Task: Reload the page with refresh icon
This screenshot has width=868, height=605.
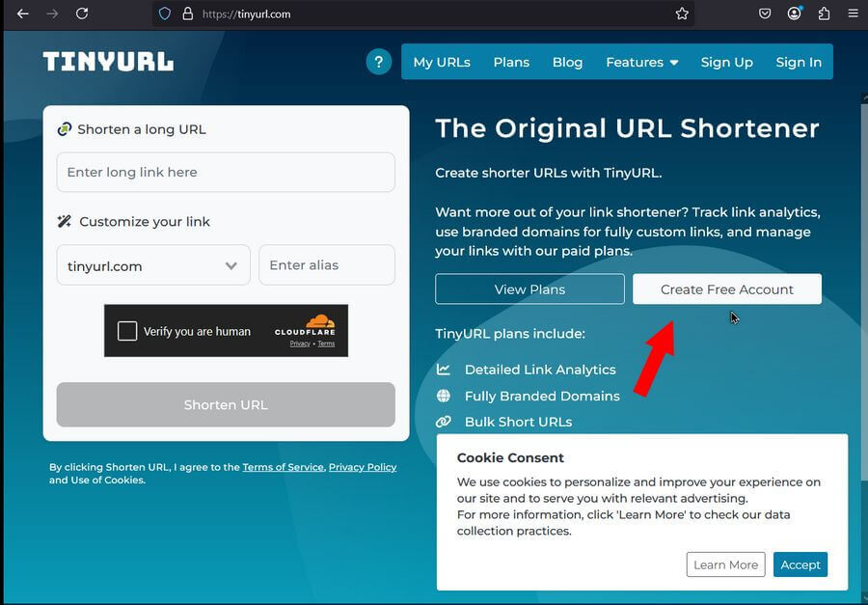Action: 82,14
